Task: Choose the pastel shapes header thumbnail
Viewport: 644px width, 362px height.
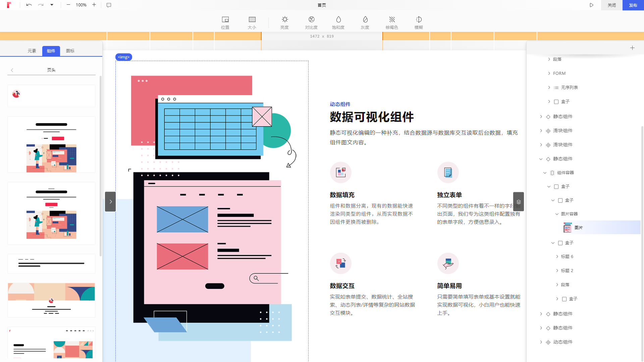Action: click(51, 300)
